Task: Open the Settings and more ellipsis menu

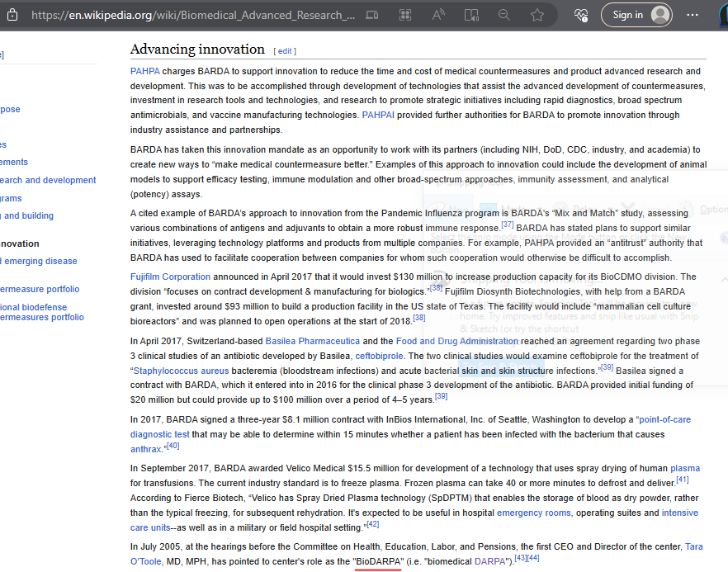Action: click(x=693, y=15)
